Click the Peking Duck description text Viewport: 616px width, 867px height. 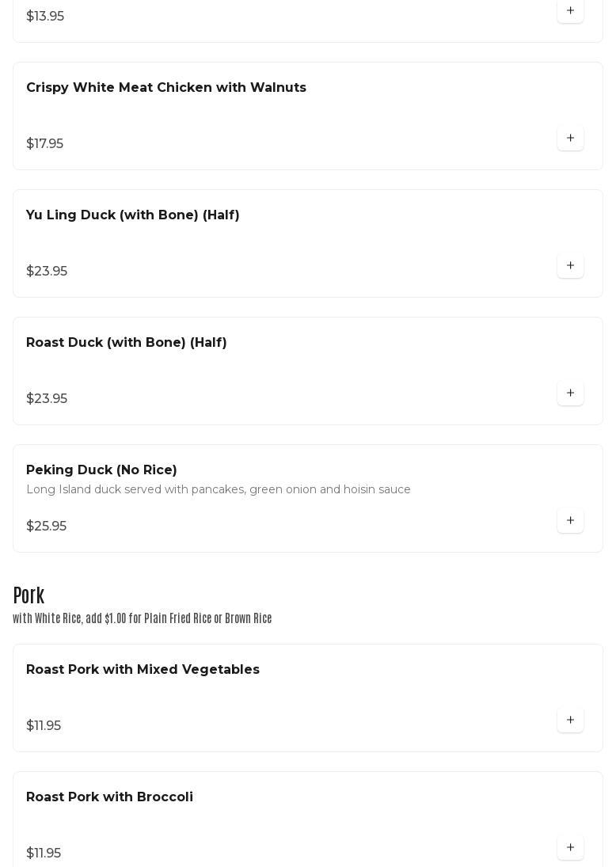219,490
